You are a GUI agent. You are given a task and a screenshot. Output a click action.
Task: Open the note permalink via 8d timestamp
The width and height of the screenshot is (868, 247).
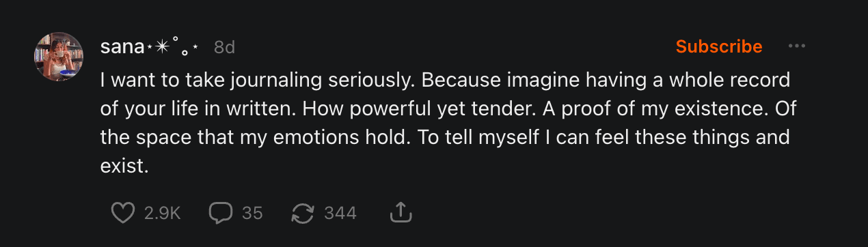tap(224, 46)
